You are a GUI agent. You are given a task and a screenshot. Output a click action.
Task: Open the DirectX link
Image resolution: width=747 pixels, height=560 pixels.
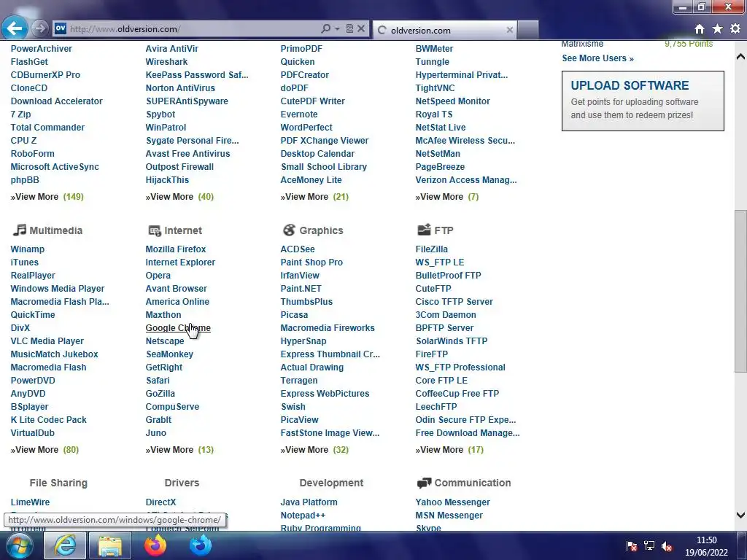pyautogui.click(x=160, y=502)
